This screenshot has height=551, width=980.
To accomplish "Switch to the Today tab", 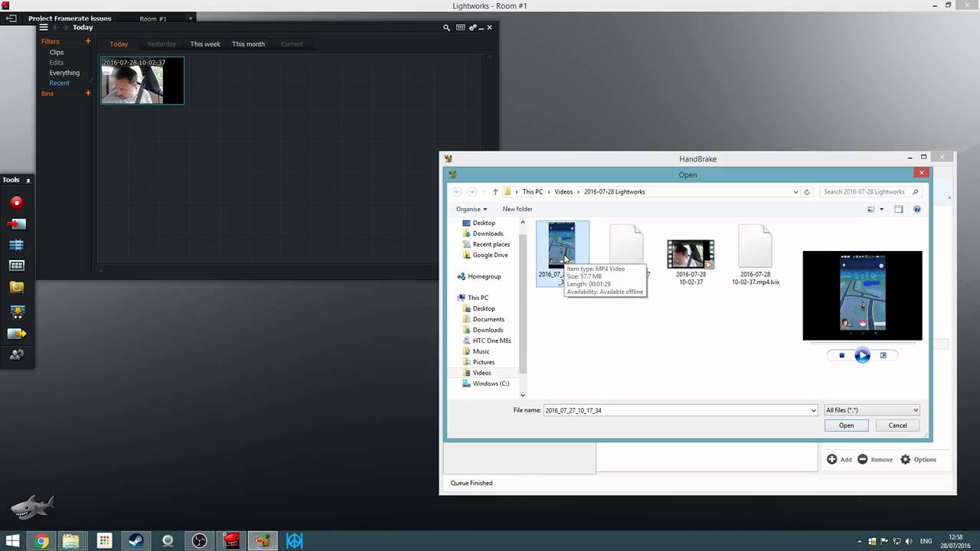I will point(119,44).
